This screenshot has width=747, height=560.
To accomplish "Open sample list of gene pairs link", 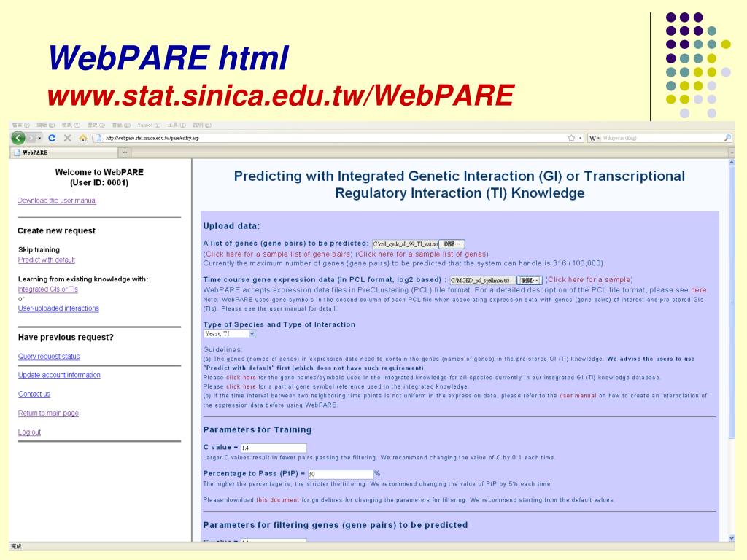I will [x=278, y=254].
